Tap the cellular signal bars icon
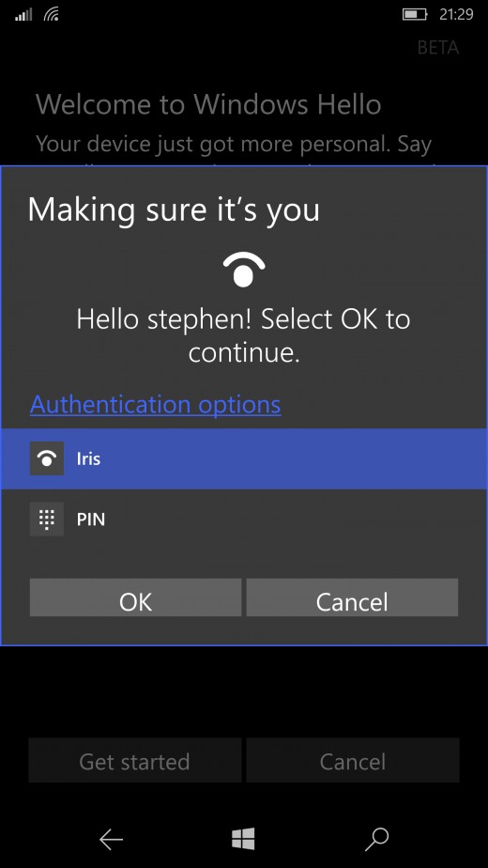The height and width of the screenshot is (868, 488). [23, 15]
